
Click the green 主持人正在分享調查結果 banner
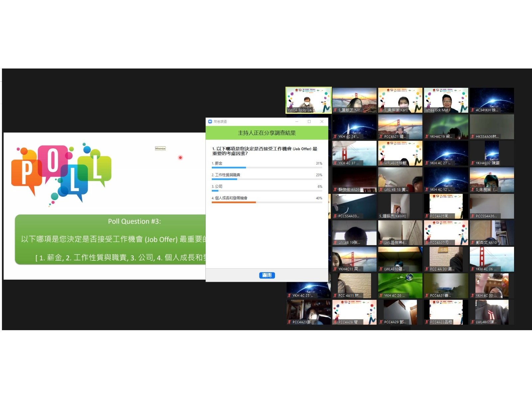[267, 133]
